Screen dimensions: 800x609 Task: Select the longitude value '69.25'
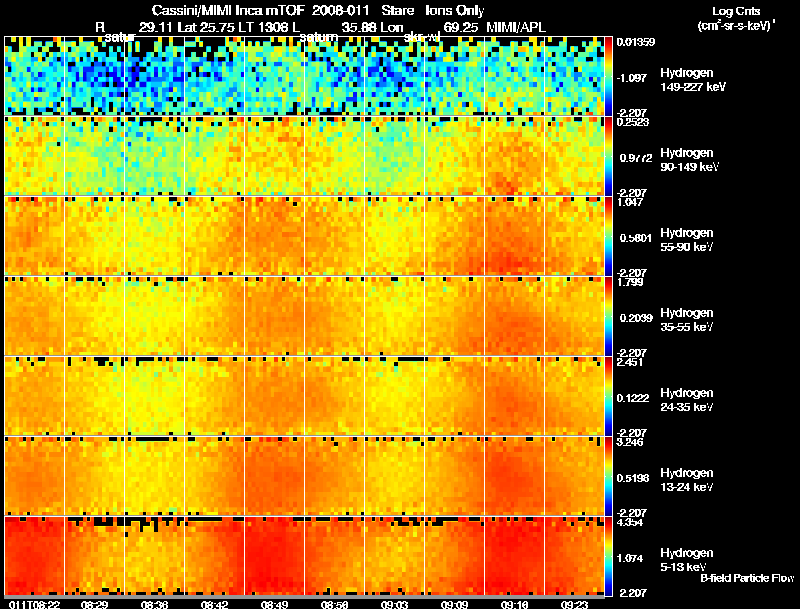click(460, 28)
